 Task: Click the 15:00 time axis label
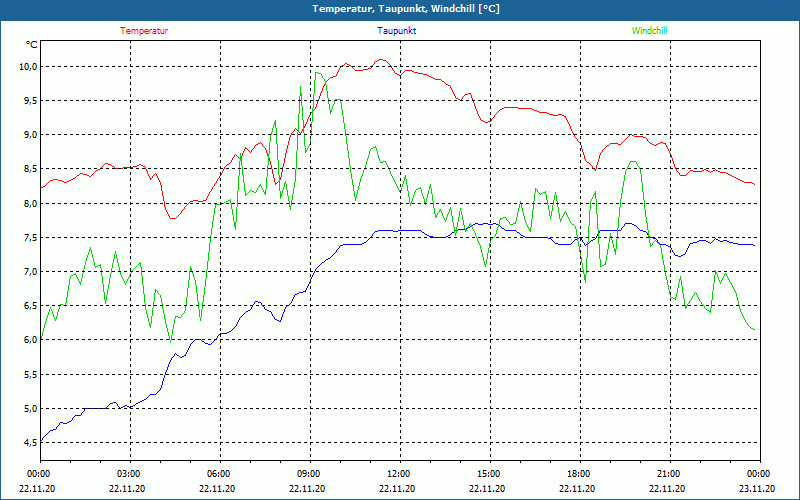(490, 474)
